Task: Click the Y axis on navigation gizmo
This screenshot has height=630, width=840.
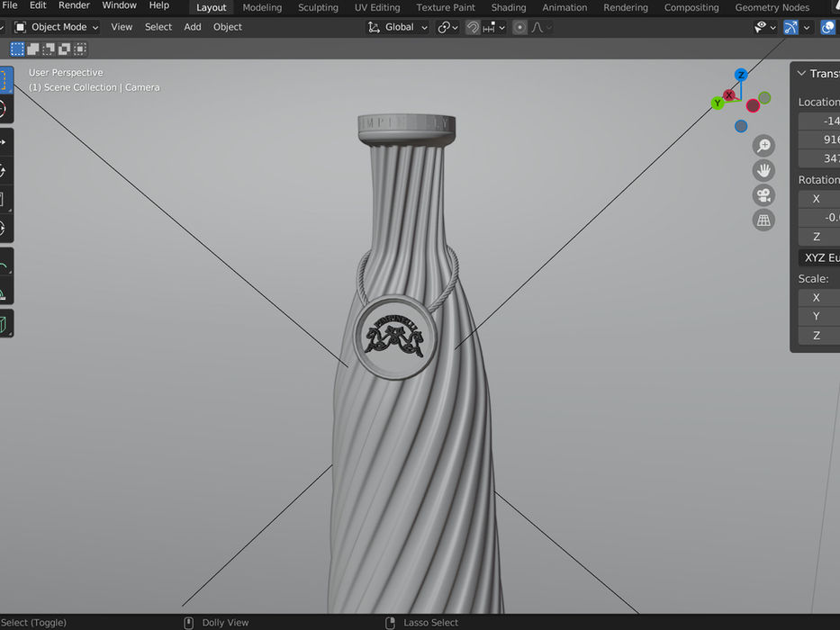Action: click(x=718, y=103)
